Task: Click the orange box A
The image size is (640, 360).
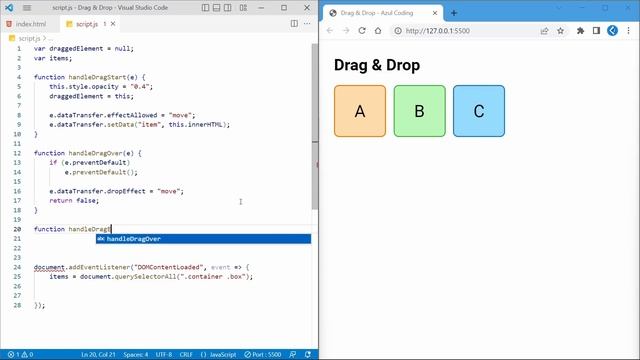Action: (x=360, y=111)
